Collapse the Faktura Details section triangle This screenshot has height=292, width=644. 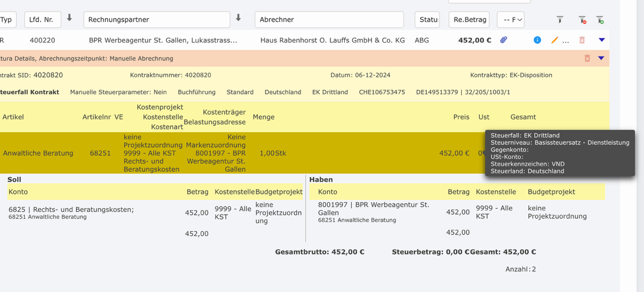(x=601, y=58)
